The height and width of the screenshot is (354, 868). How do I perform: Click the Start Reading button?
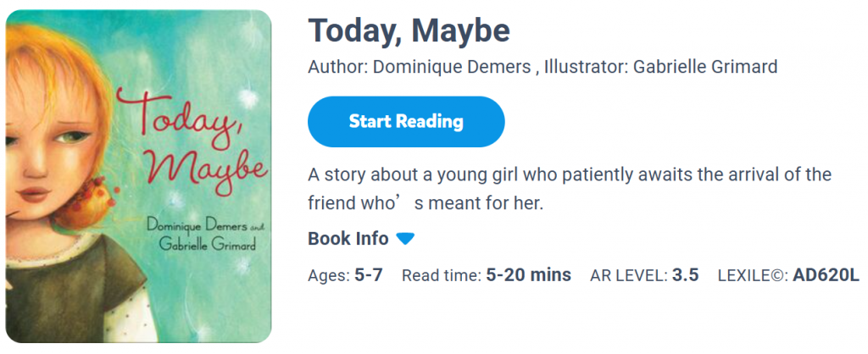tap(406, 121)
